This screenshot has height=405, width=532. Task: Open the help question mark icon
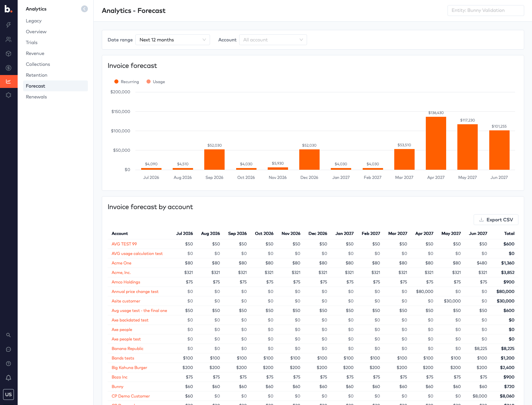[8, 364]
